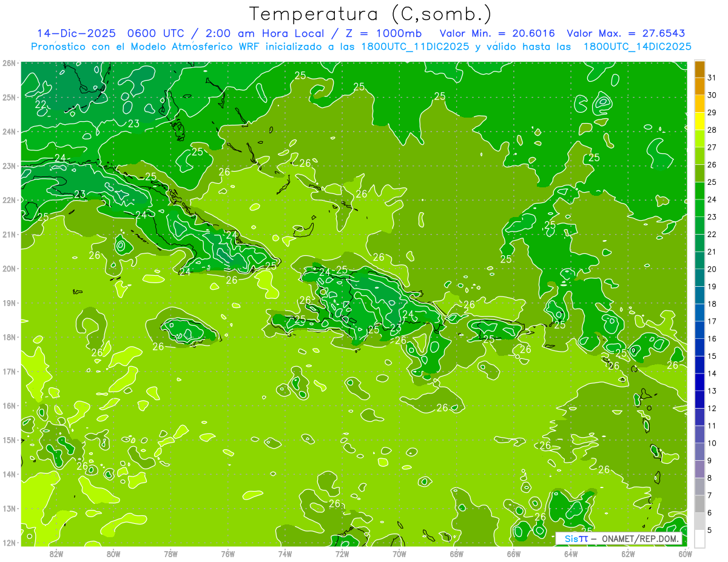Click the '26N' latitude axis label
728x562 pixels.
point(9,63)
